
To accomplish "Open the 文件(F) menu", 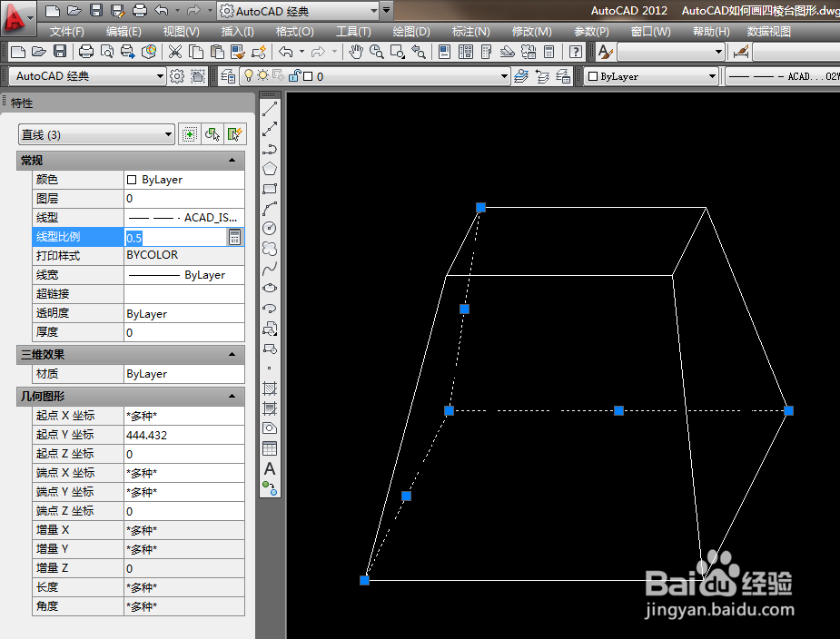I will point(67,32).
